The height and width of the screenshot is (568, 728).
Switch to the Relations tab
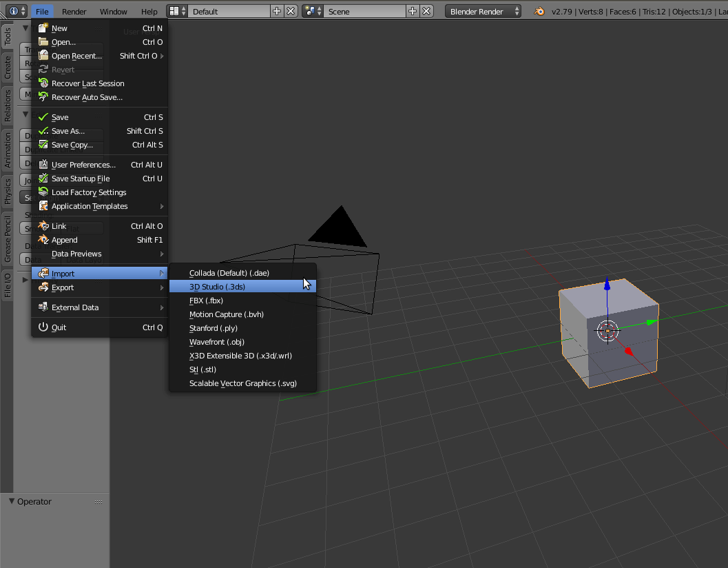(x=8, y=106)
